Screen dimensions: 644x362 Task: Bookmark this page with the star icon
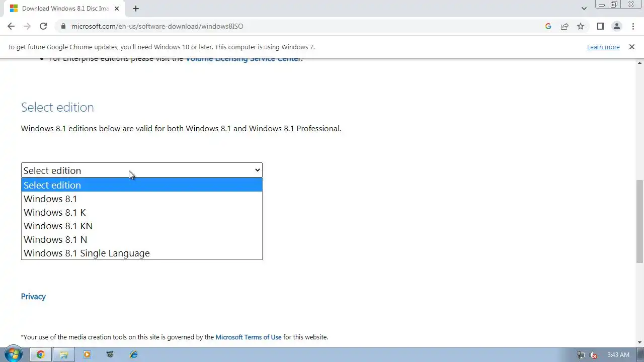[581, 26]
